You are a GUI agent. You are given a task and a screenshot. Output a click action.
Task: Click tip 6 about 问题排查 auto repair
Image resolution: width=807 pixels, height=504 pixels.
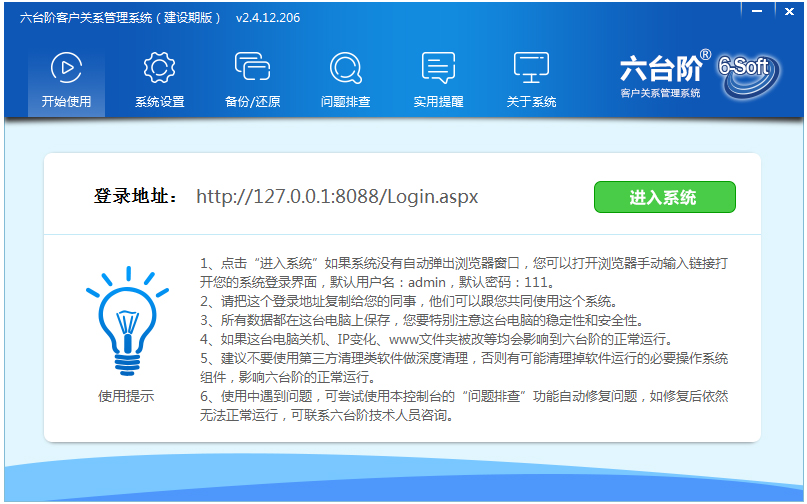(x=464, y=406)
